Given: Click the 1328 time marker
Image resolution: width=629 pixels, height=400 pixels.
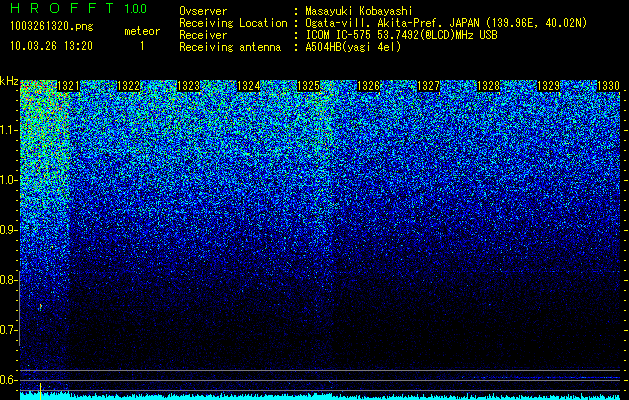Looking at the screenshot, I should [489, 86].
